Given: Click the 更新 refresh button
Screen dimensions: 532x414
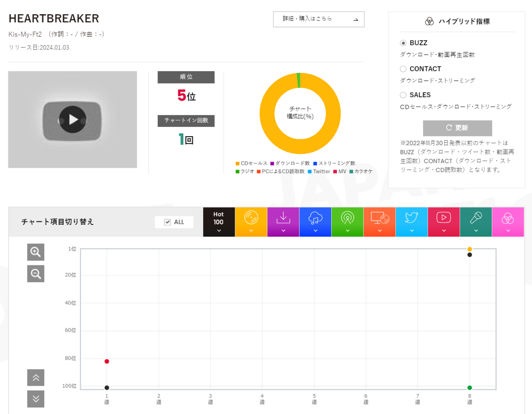Looking at the screenshot, I should click(458, 128).
